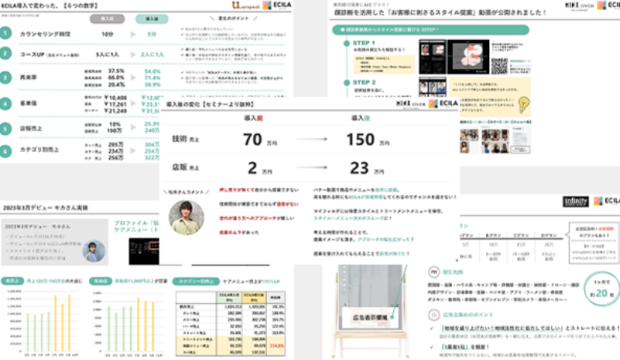
Task: Click the hairstyle photo grid thumbnail
Action: pos(495,141)
